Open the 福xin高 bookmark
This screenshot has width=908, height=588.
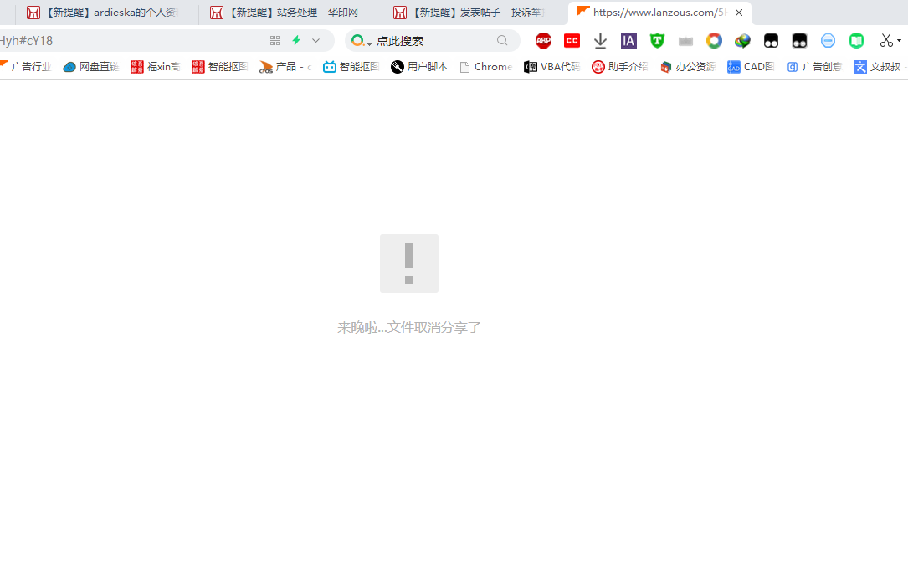click(155, 67)
